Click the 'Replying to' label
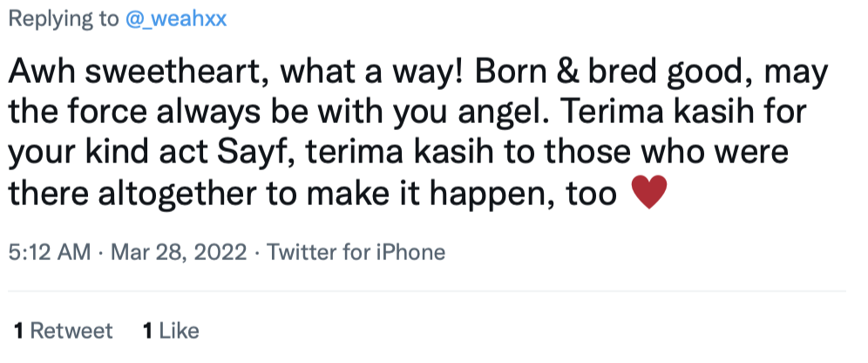The height and width of the screenshot is (363, 868). (64, 19)
